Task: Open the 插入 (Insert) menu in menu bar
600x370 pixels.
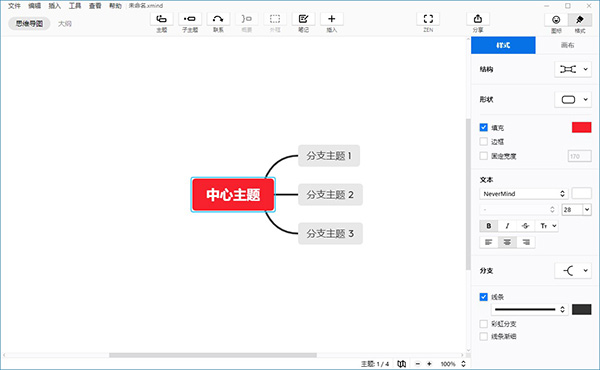Action: [55, 6]
